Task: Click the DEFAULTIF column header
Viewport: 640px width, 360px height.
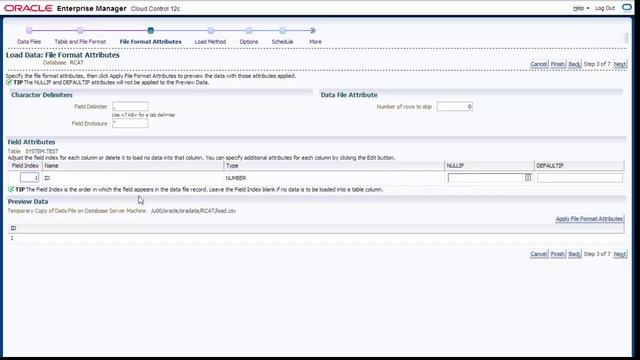Action: (x=579, y=166)
